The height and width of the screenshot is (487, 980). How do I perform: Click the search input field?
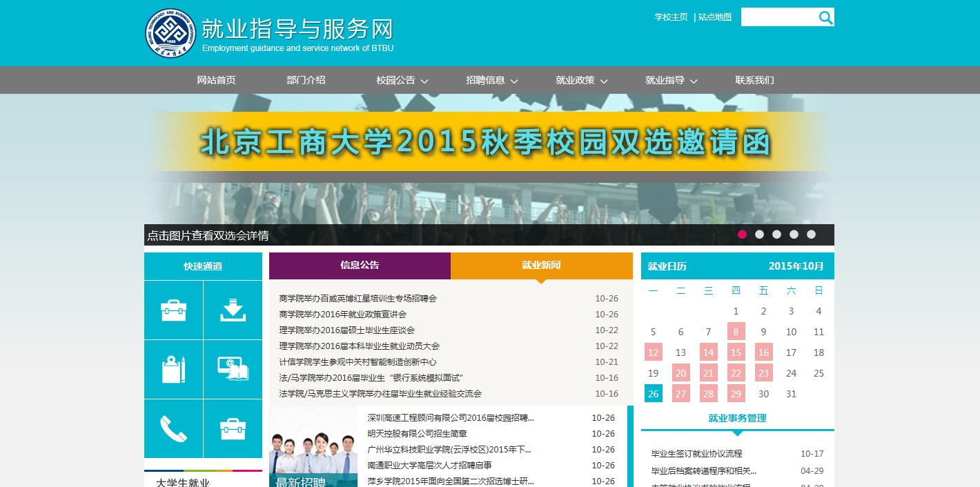[x=778, y=17]
